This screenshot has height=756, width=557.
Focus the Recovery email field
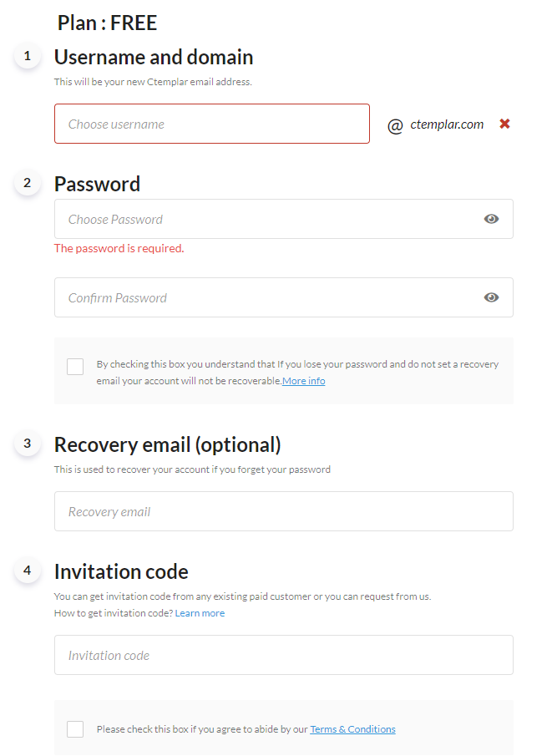point(284,511)
